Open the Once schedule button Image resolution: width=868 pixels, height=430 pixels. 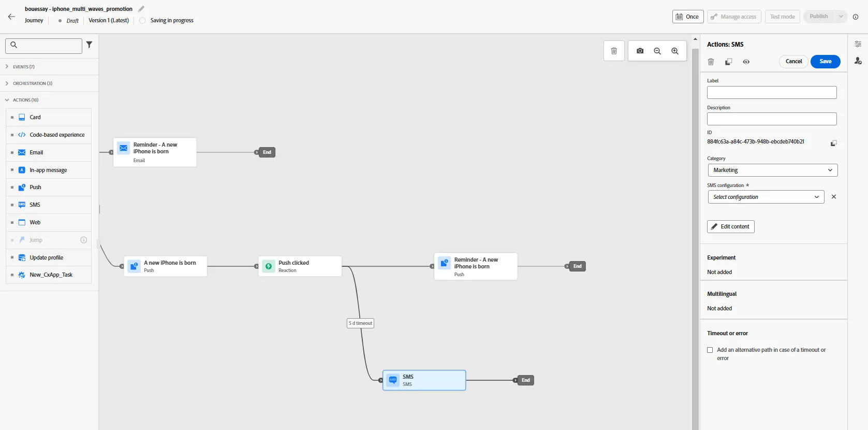coord(687,17)
